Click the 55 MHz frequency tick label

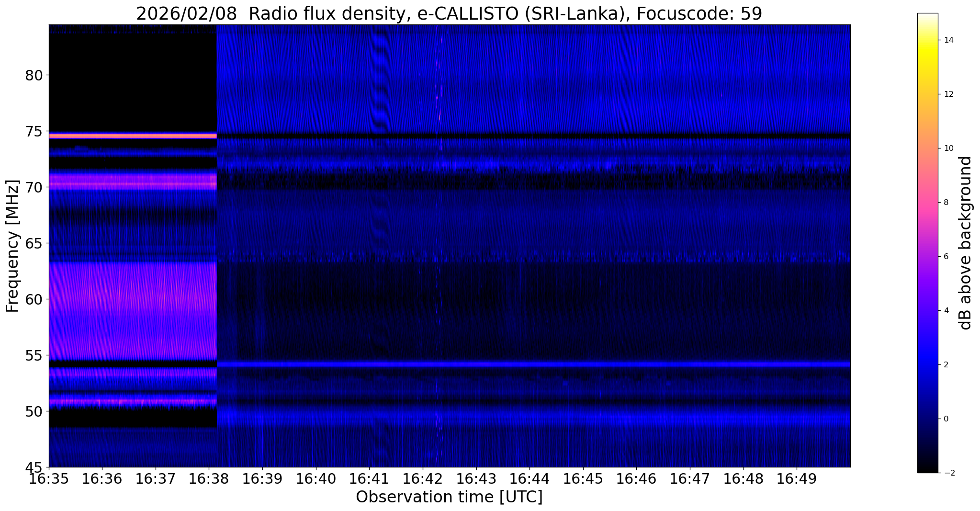coord(34,355)
